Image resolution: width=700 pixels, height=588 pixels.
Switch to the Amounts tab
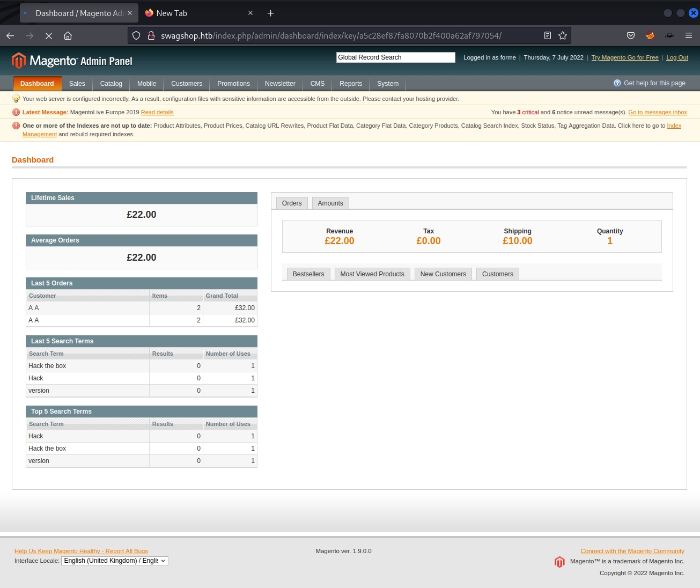pyautogui.click(x=330, y=203)
